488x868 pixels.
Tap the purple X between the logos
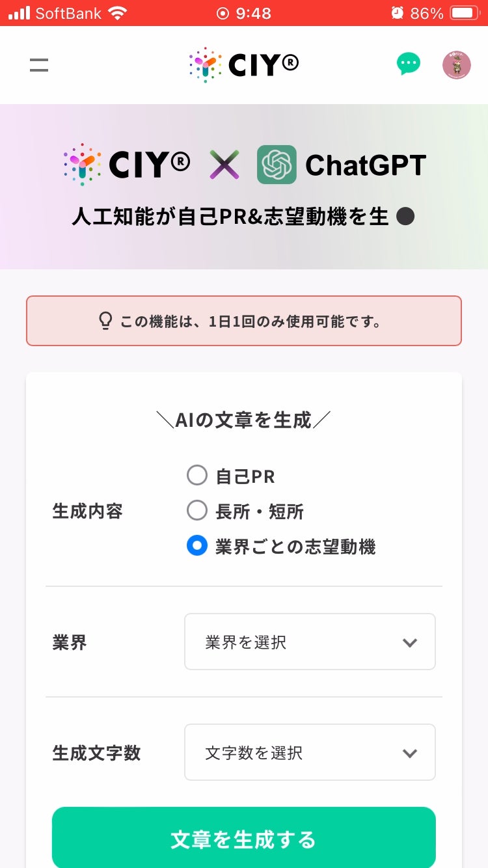[x=224, y=165]
